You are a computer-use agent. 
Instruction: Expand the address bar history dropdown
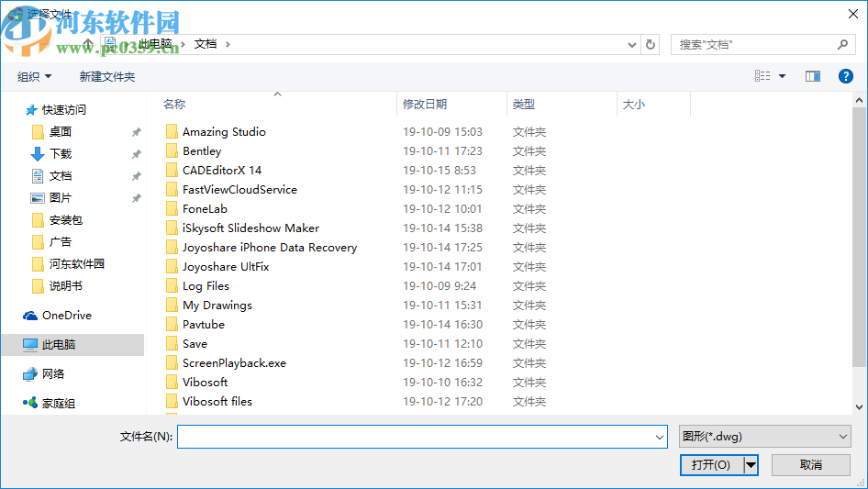pyautogui.click(x=631, y=45)
